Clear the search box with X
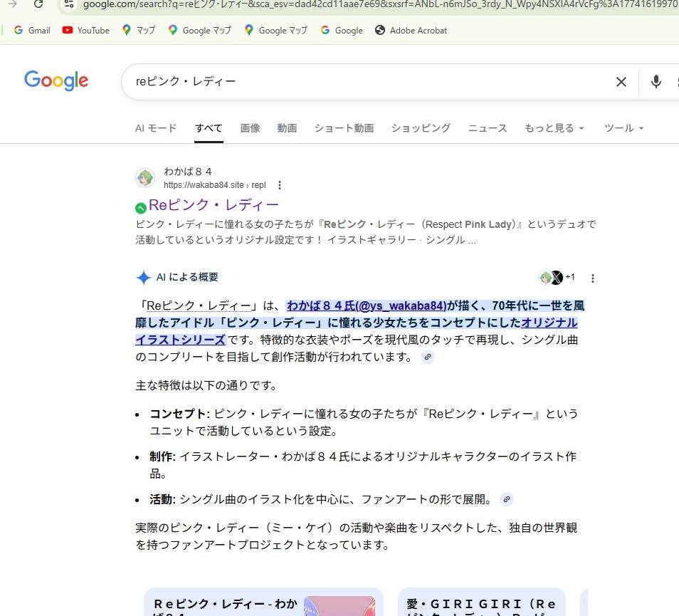Viewport: 679px width, 616px height. [x=621, y=81]
